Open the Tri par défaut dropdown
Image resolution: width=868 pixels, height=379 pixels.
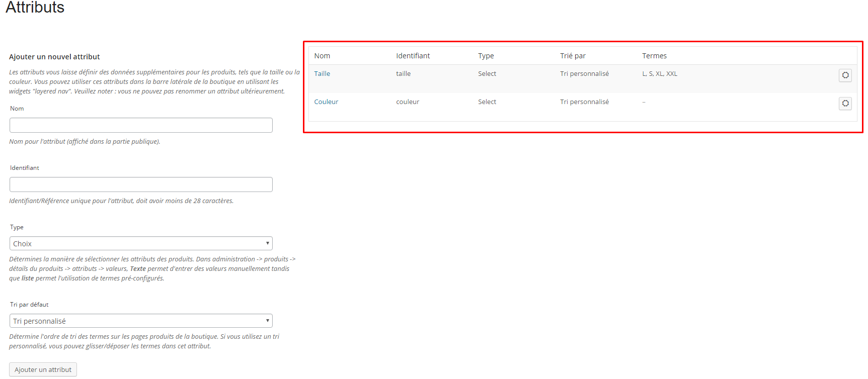point(141,321)
